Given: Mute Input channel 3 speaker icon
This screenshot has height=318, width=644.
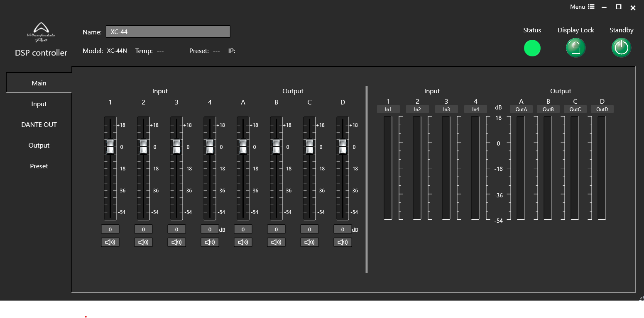Looking at the screenshot, I should (176, 243).
